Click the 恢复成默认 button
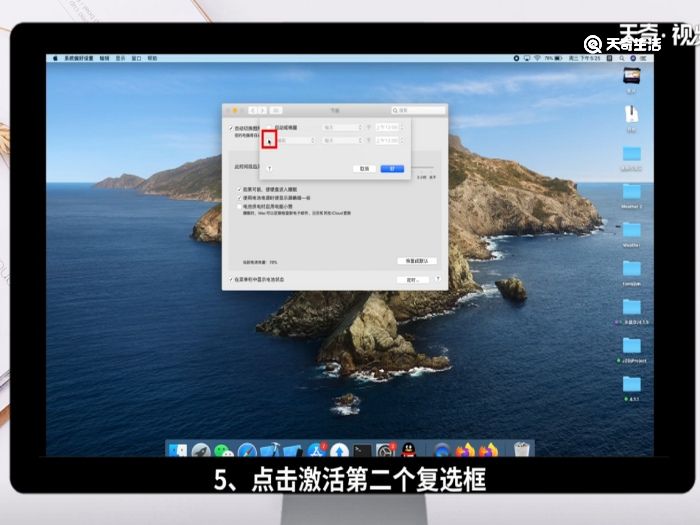Viewport: 700px width, 525px height. click(417, 261)
